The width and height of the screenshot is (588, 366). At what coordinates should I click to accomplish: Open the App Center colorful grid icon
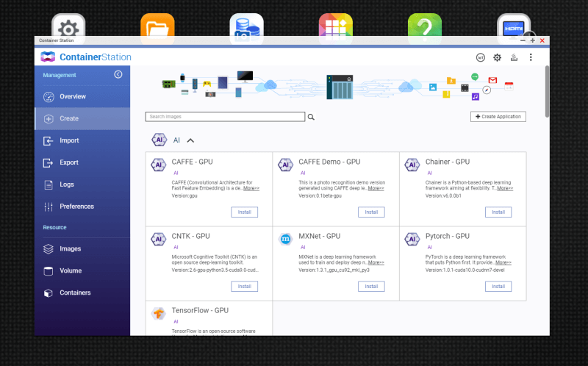(x=336, y=29)
